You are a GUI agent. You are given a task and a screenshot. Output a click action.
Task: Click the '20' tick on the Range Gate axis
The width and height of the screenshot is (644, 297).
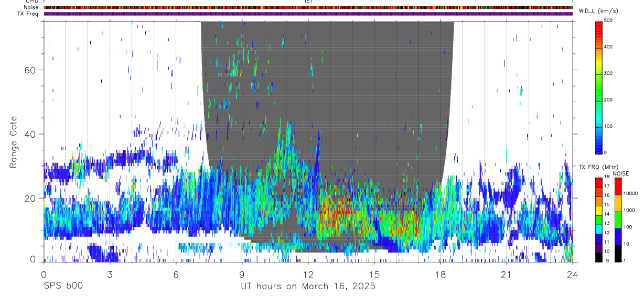(x=29, y=198)
